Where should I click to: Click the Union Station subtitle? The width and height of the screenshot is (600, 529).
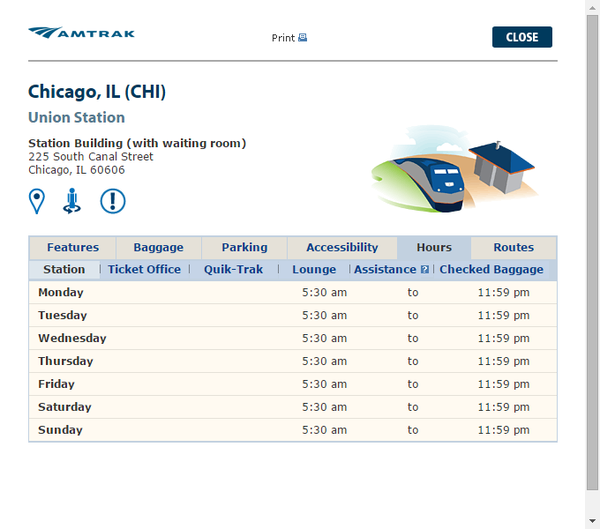pos(77,118)
